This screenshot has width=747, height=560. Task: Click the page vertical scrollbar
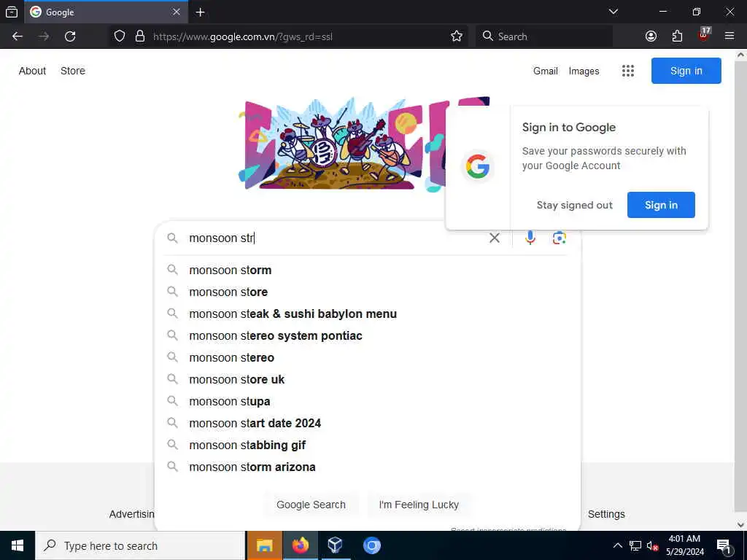point(740,286)
